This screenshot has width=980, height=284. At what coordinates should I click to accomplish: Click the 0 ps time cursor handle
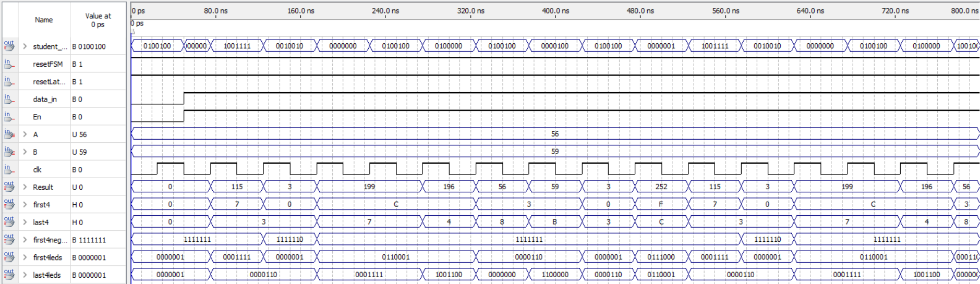pyautogui.click(x=132, y=30)
